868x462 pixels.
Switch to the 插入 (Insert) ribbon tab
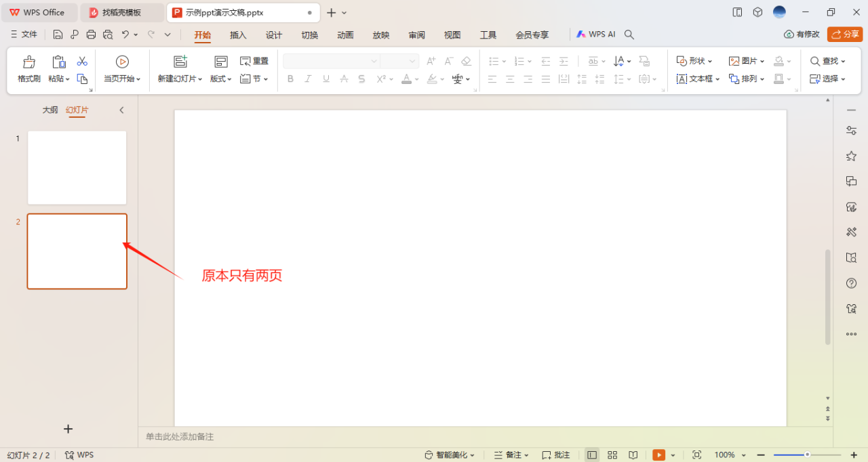click(x=238, y=35)
